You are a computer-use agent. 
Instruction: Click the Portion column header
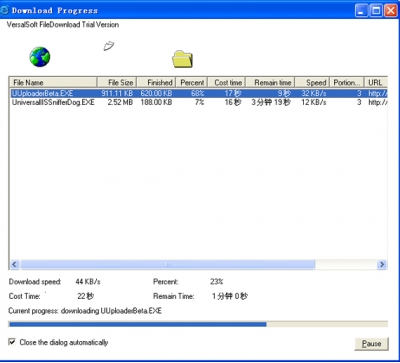tap(347, 82)
